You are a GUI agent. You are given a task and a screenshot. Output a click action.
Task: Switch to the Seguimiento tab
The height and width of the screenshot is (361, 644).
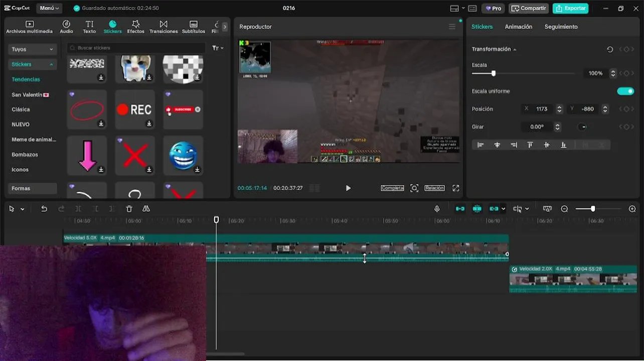pyautogui.click(x=561, y=27)
